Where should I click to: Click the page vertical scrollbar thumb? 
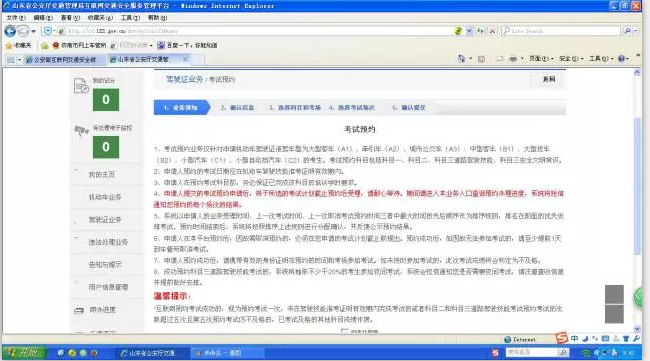(637, 187)
